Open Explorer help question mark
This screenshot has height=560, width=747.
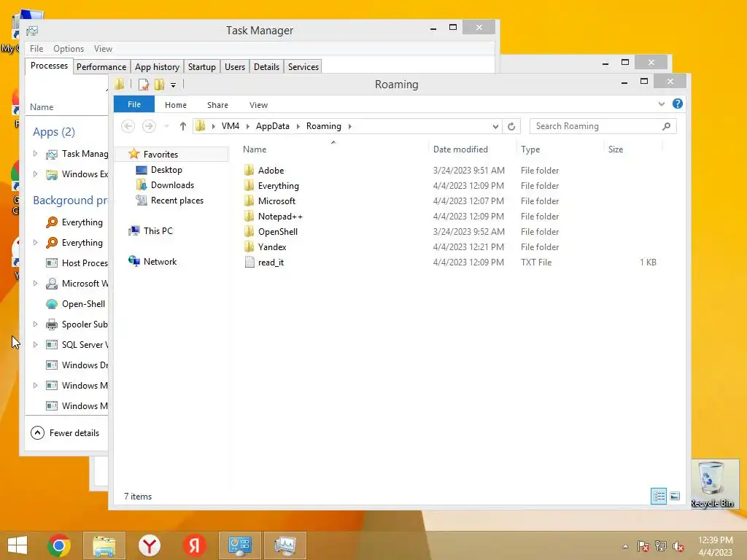678,104
